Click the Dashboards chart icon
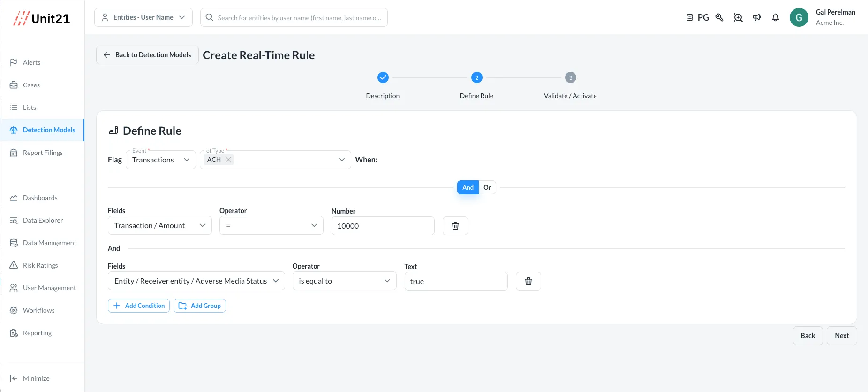This screenshot has width=868, height=392. tap(14, 198)
